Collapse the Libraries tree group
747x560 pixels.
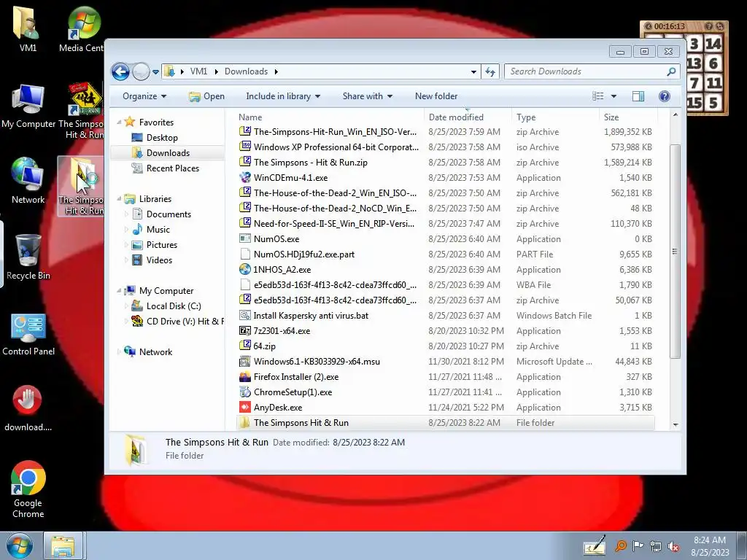119,199
